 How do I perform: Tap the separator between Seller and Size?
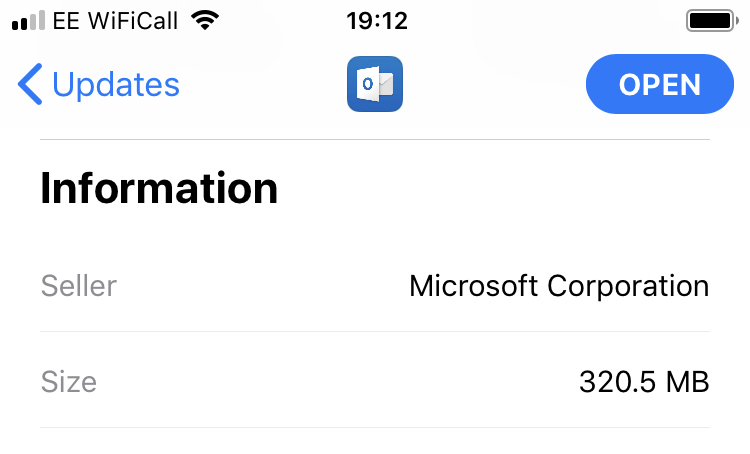pos(375,332)
